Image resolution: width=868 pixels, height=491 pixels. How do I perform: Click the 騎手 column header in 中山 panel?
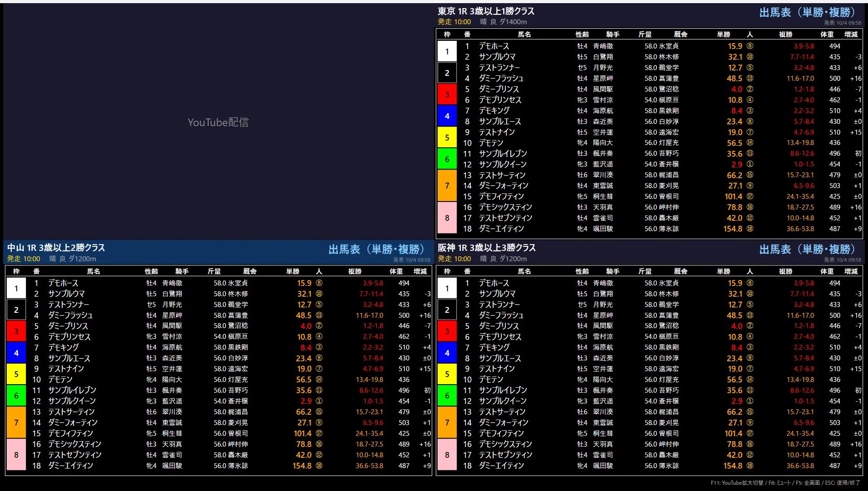coord(182,272)
